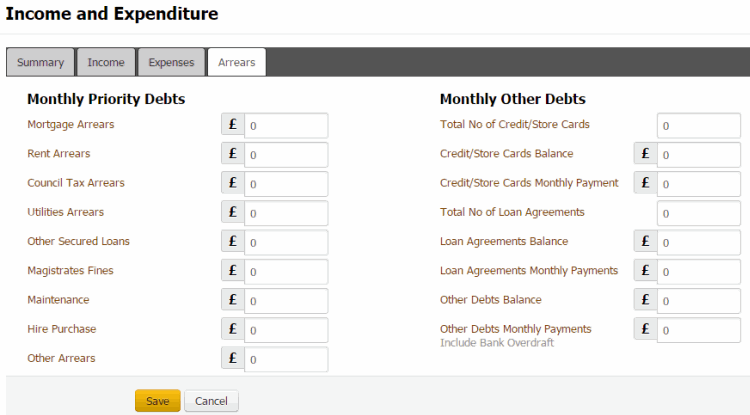Click the pound icon beside Council Tax Arrears
750x415 pixels.
click(233, 183)
